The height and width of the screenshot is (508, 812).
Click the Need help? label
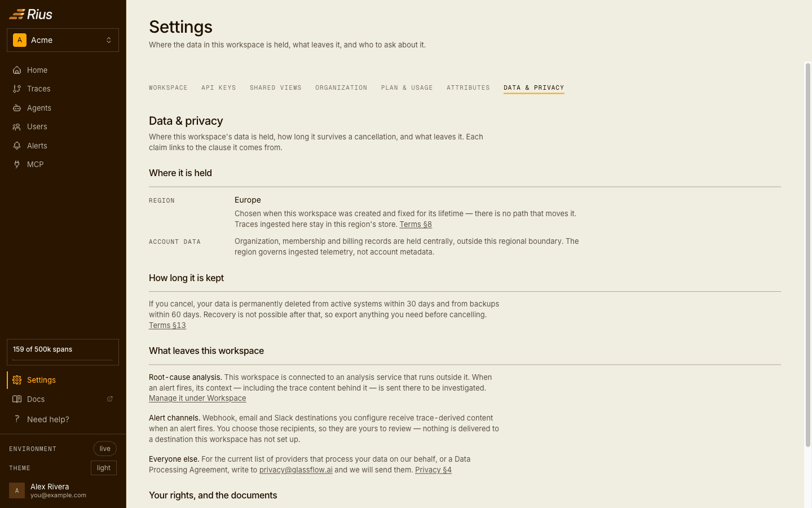[x=48, y=419]
